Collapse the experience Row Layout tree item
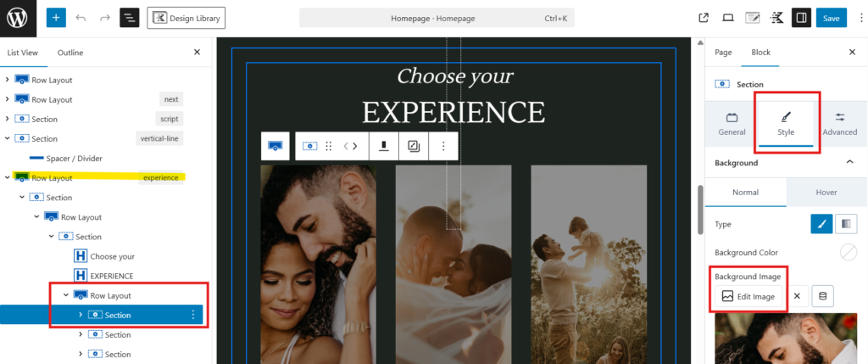The height and width of the screenshot is (364, 868). [x=7, y=178]
